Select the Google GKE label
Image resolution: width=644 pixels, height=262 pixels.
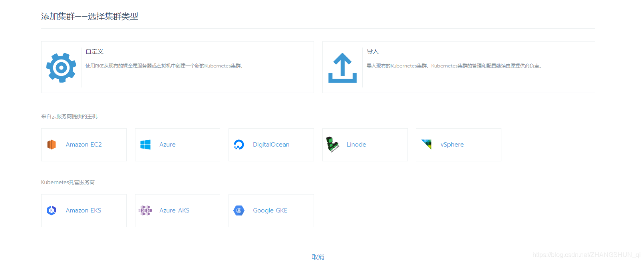click(x=270, y=210)
